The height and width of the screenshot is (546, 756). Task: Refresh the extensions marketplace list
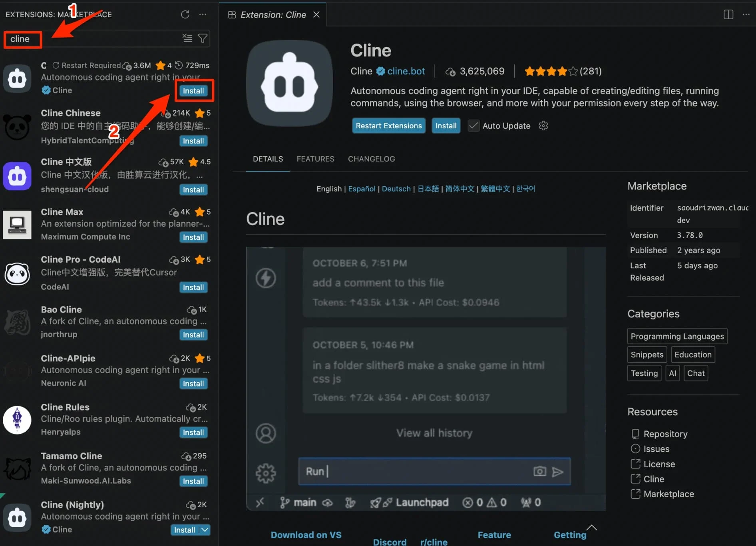point(185,14)
